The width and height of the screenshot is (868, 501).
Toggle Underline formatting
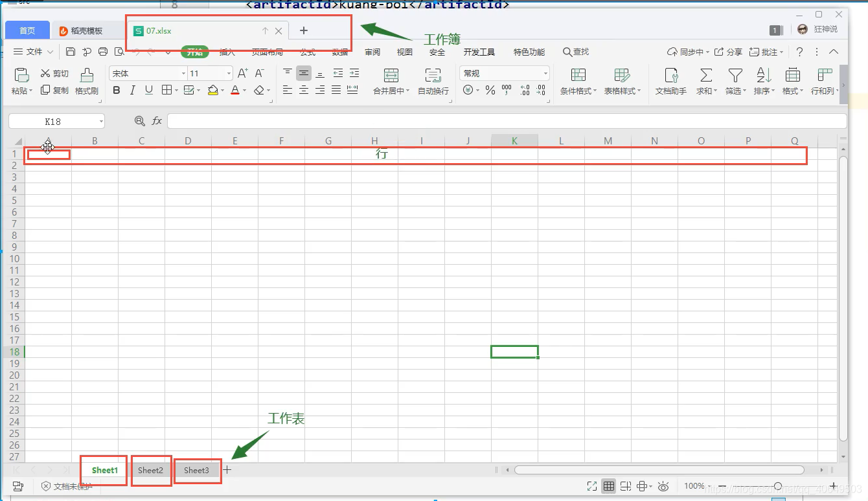(x=149, y=91)
